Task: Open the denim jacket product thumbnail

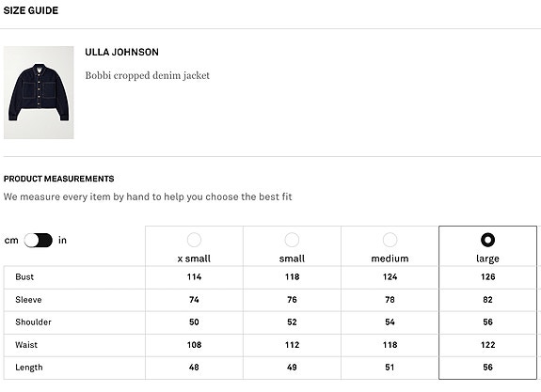Action: point(39,92)
